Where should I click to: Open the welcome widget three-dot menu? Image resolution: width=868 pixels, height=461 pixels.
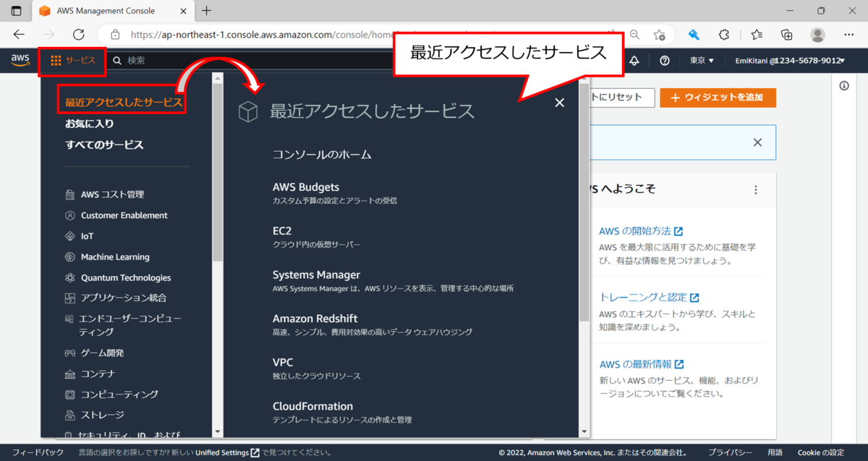(756, 190)
